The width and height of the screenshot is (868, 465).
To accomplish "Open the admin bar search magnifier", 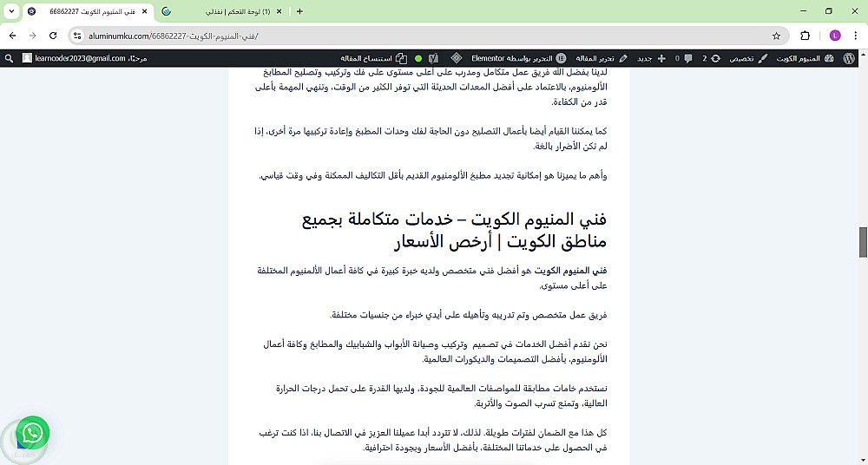I will click(x=9, y=58).
